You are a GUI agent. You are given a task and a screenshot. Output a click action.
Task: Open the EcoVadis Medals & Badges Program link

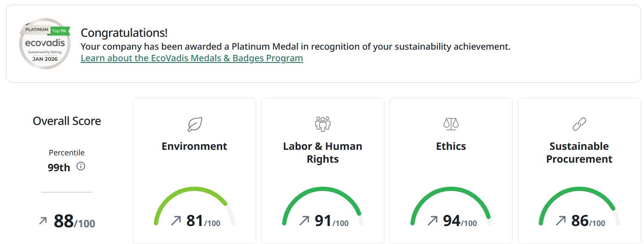click(x=192, y=58)
